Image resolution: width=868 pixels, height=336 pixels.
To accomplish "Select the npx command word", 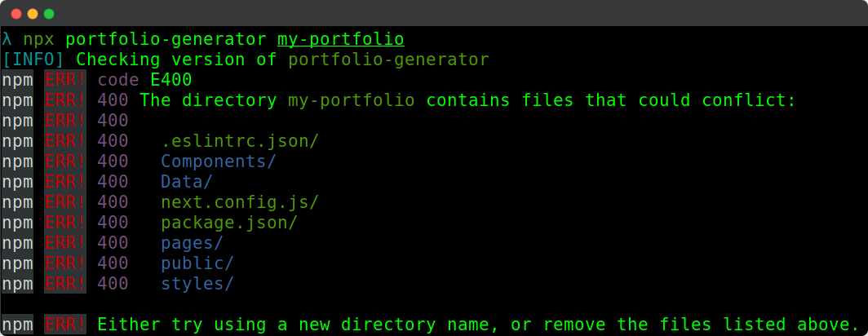I will click(x=38, y=39).
